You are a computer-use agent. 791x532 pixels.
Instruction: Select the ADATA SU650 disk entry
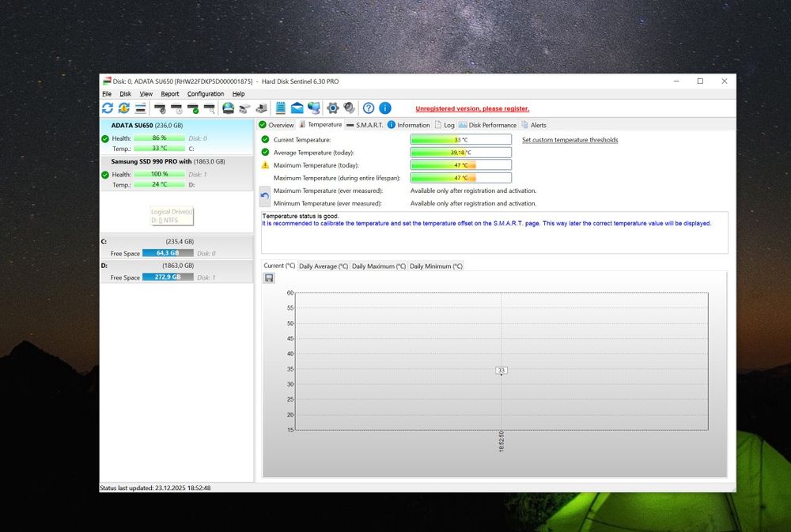pos(176,137)
